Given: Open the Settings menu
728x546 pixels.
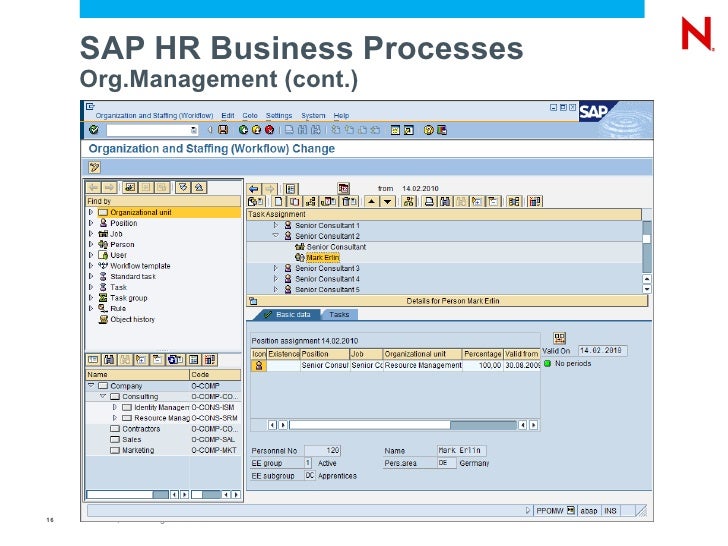Looking at the screenshot, I should (279, 116).
